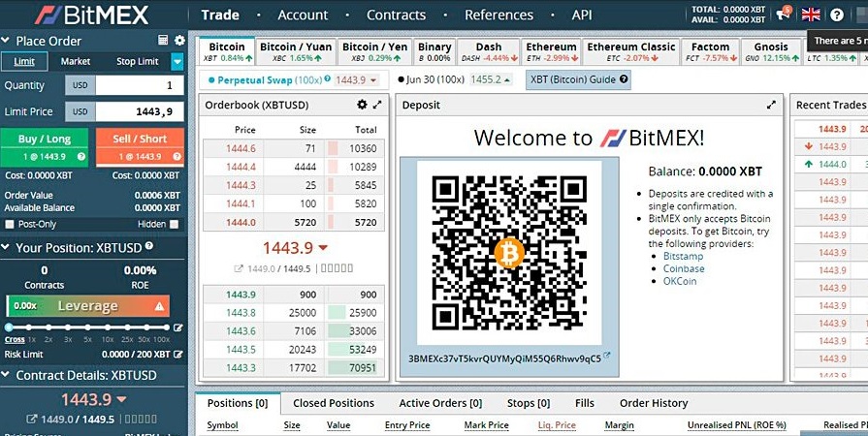Viewport: 868px width, 436px height.
Task: Open the Bitstamp provider link
Action: 683,256
